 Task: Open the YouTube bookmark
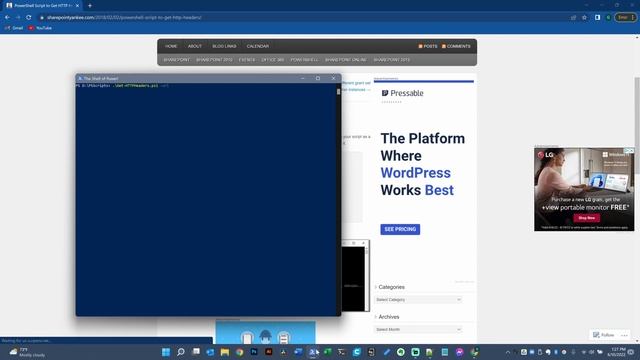click(40, 28)
